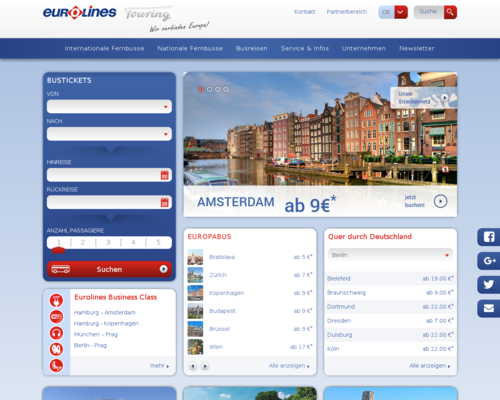Select the second slider dot
The image size is (500, 400).
tap(209, 89)
